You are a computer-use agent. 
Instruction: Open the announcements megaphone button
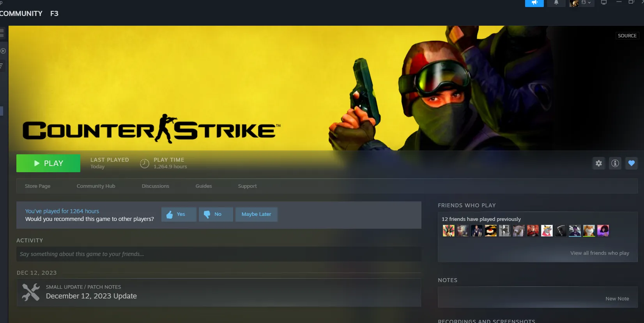pos(534,3)
